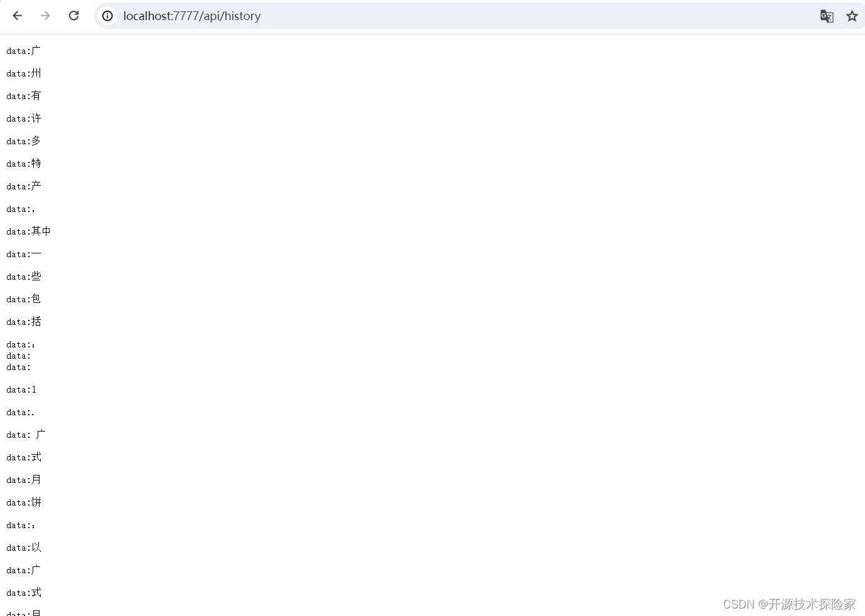Select the line "data:月"
The width and height of the screenshot is (865, 616).
coord(24,480)
